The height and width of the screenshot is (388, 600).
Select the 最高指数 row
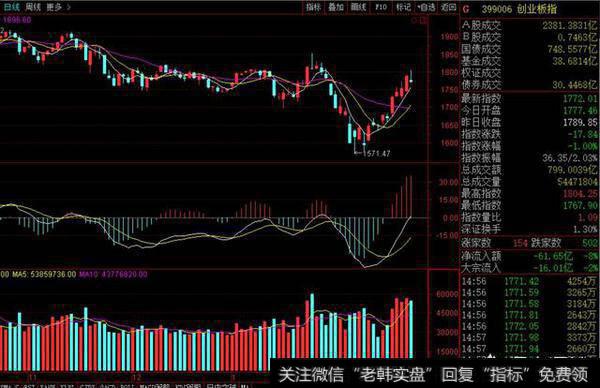pyautogui.click(x=530, y=193)
